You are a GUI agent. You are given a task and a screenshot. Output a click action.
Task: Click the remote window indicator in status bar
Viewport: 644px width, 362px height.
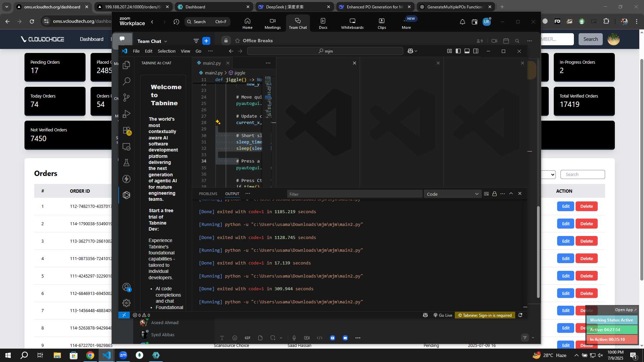(124, 315)
